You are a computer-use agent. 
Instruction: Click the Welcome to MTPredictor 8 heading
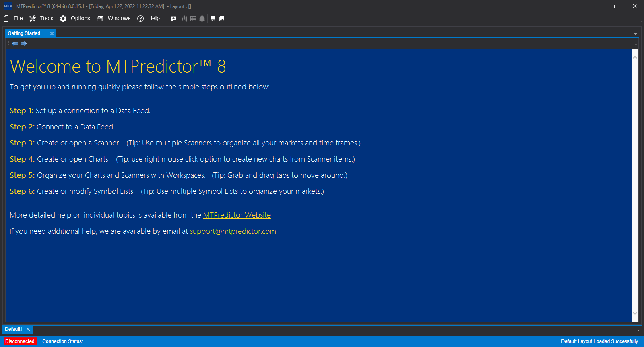click(118, 66)
